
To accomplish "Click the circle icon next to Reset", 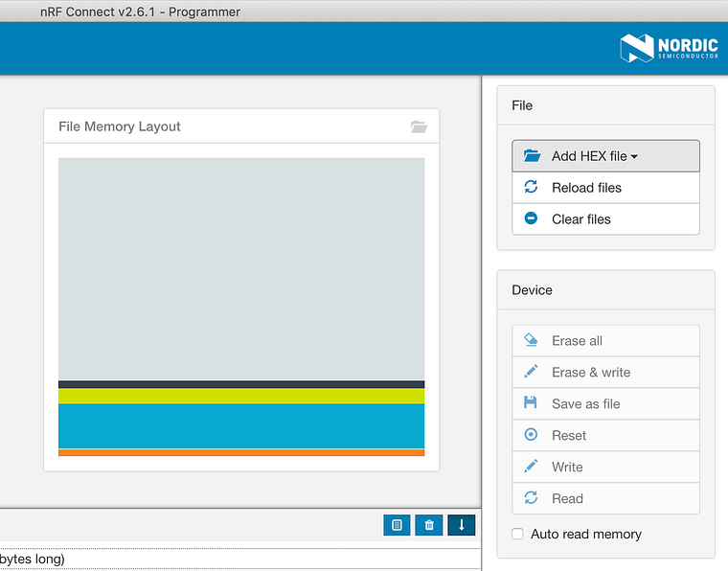I will coord(531,435).
